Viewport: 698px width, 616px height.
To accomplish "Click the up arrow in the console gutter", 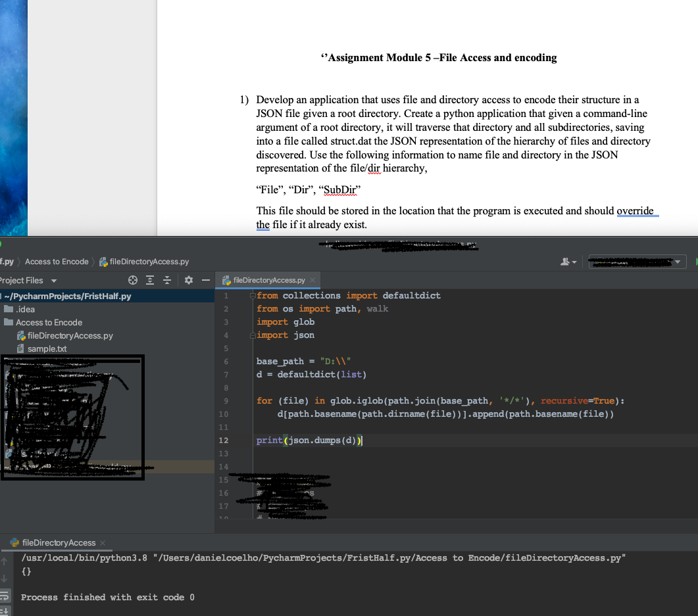I will point(4,561).
